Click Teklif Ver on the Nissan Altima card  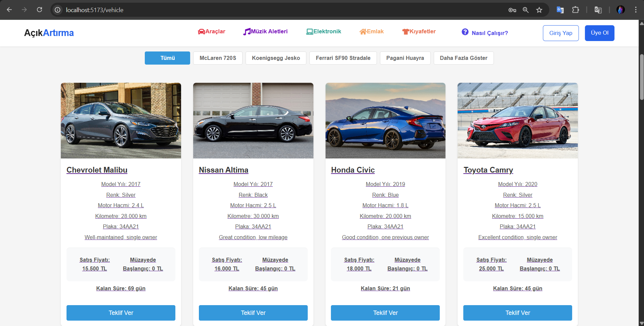click(x=253, y=313)
